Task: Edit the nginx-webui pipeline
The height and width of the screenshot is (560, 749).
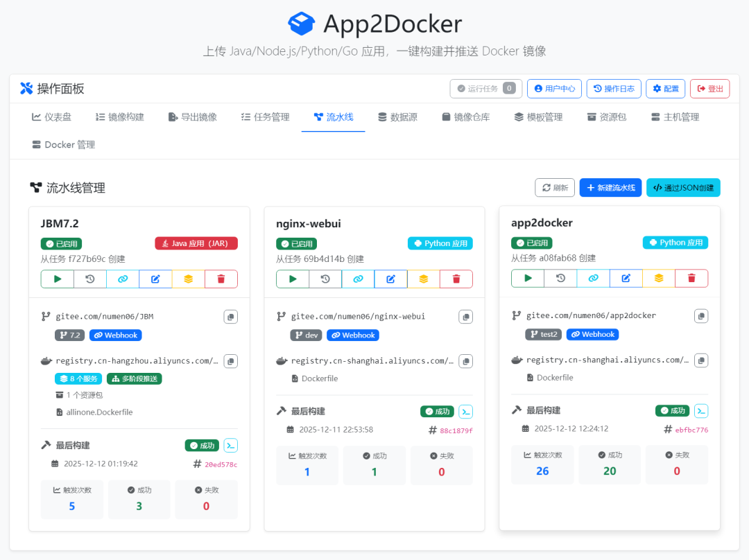Action: [x=390, y=279]
